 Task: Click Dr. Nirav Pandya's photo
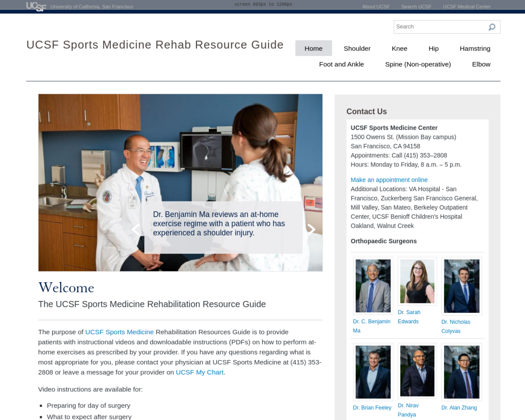click(417, 371)
